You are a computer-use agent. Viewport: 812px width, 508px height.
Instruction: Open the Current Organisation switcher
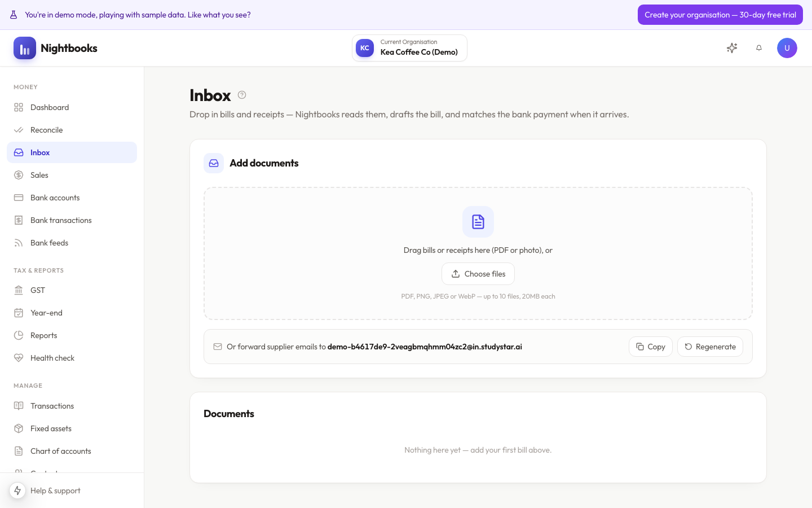pos(409,48)
